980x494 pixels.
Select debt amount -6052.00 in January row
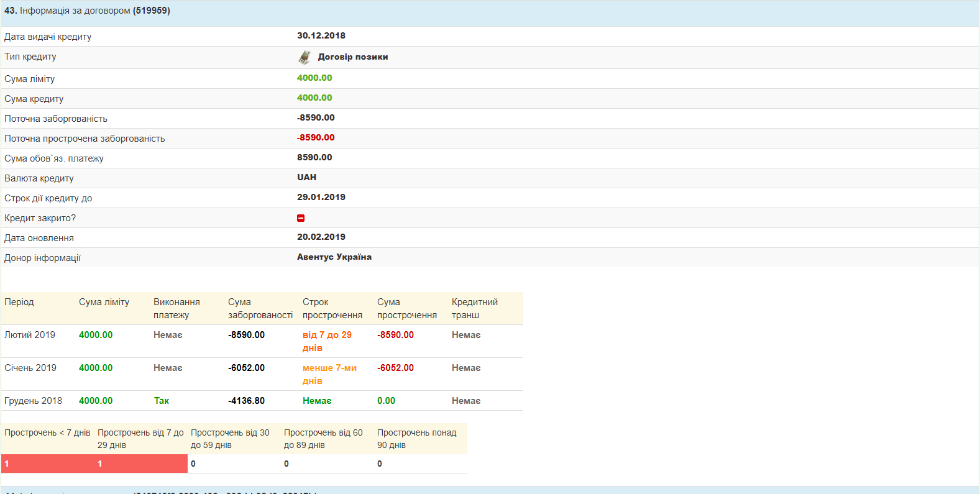click(x=247, y=368)
